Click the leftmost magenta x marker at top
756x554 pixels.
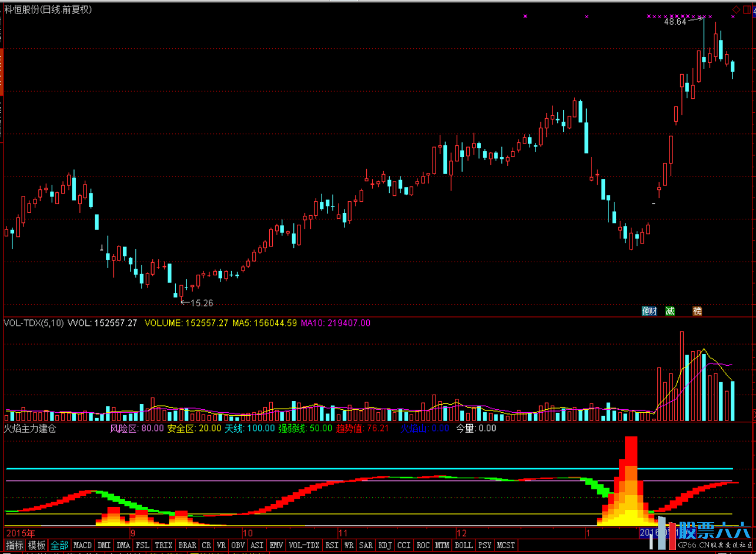pos(525,16)
